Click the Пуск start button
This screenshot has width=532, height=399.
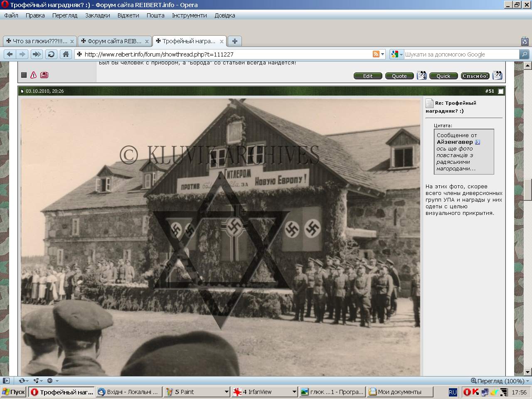click(x=14, y=392)
